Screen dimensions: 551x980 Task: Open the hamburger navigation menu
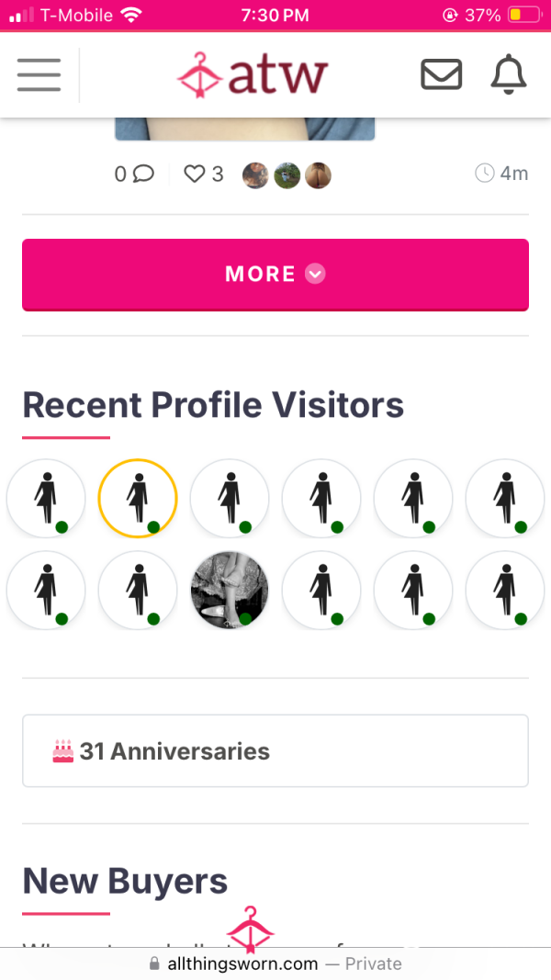(39, 75)
